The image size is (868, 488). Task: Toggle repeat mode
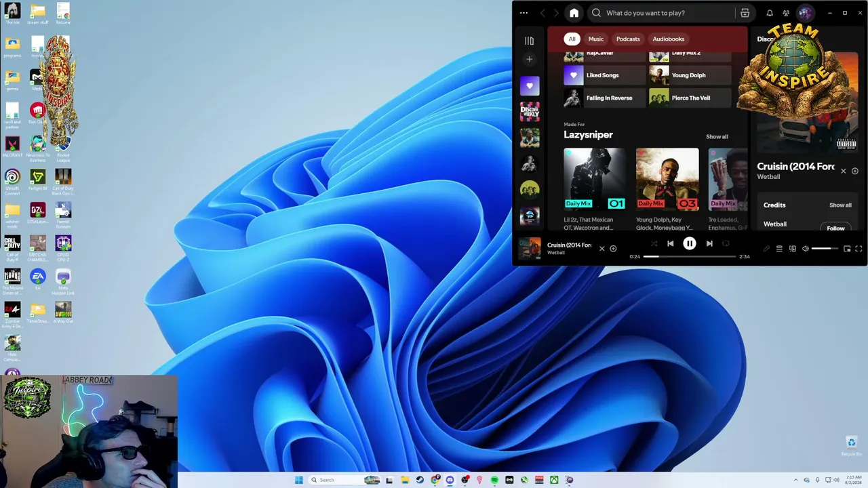point(726,243)
